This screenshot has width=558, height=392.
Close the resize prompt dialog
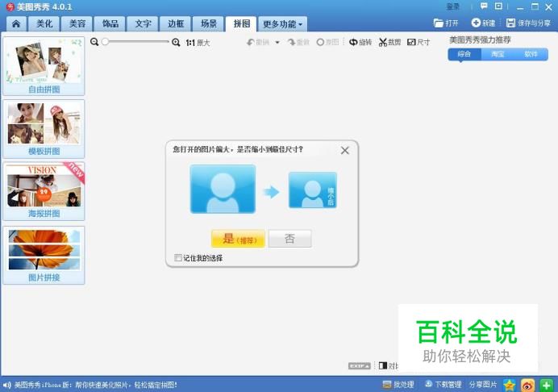point(344,150)
